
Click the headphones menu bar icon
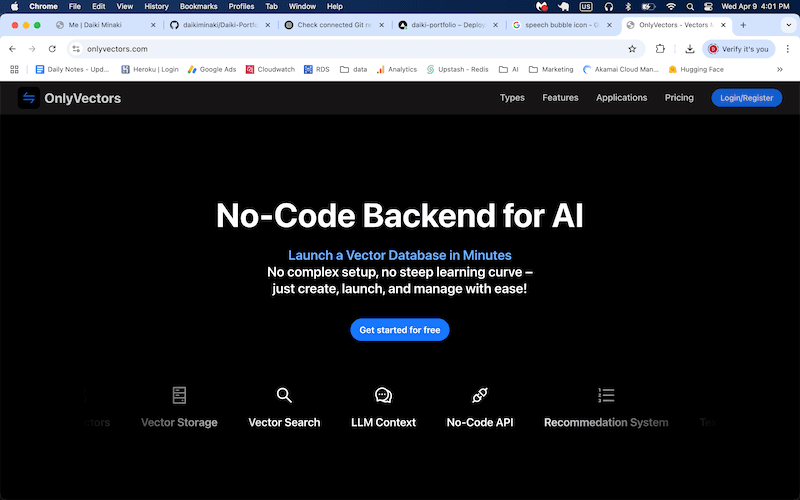click(x=608, y=7)
